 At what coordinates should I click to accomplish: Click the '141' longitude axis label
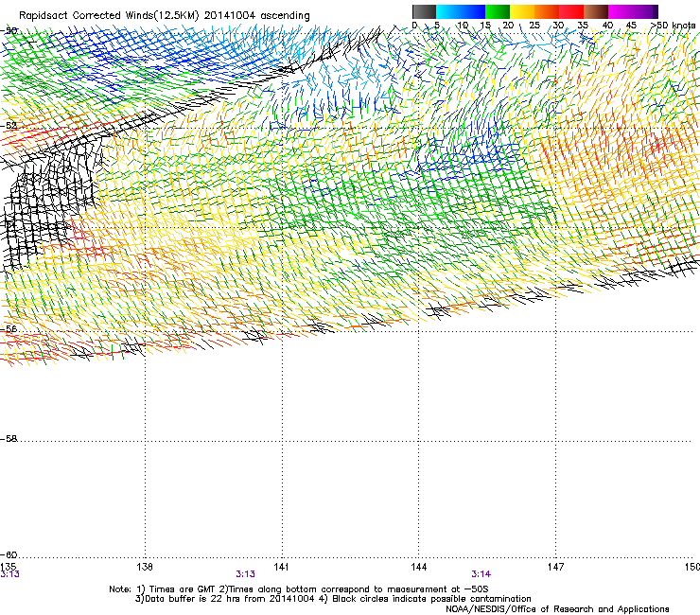(x=281, y=567)
